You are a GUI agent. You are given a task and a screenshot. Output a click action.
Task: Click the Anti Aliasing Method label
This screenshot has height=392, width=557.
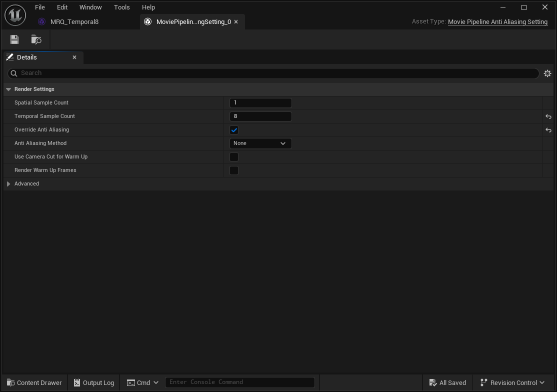click(x=40, y=143)
